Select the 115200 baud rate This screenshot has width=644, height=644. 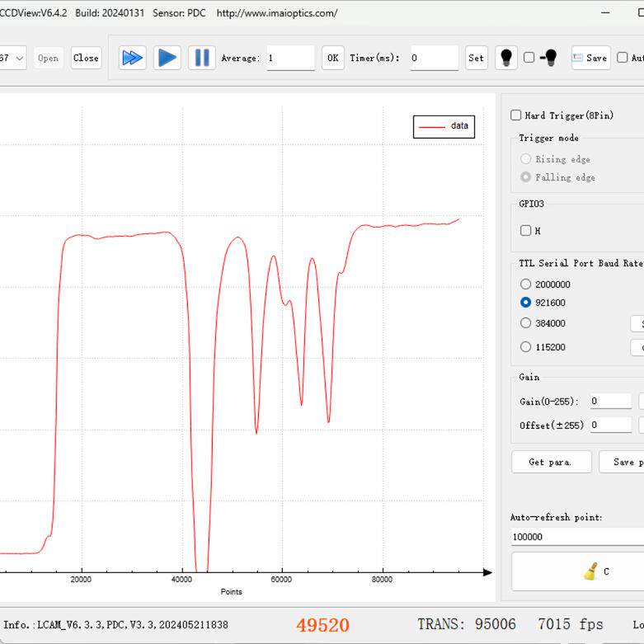pos(525,346)
